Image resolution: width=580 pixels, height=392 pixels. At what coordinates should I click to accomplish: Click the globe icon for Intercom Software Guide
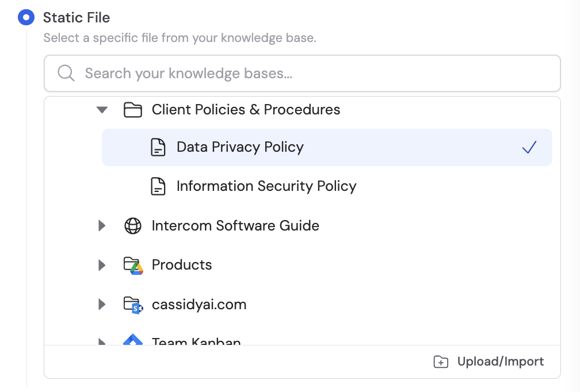(133, 225)
